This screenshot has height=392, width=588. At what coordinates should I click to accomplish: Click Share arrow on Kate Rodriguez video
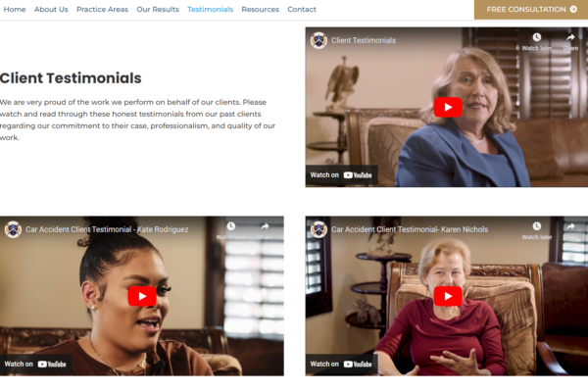265,225
